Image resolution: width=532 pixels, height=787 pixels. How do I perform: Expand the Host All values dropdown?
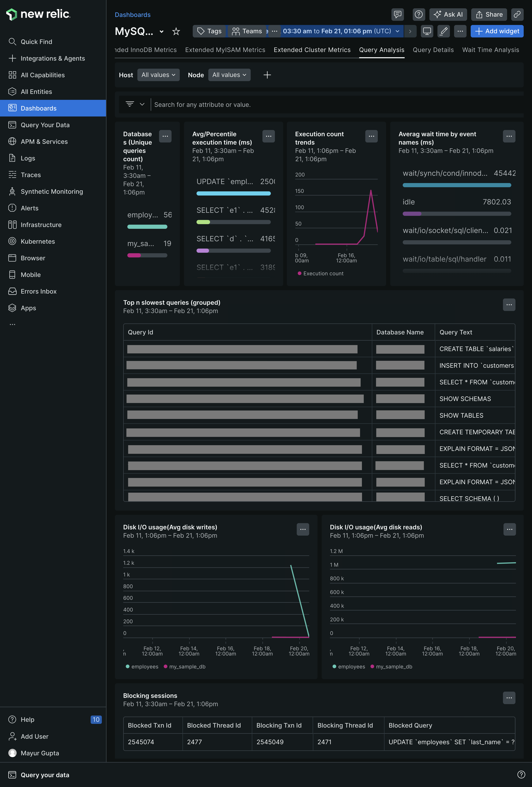[158, 75]
